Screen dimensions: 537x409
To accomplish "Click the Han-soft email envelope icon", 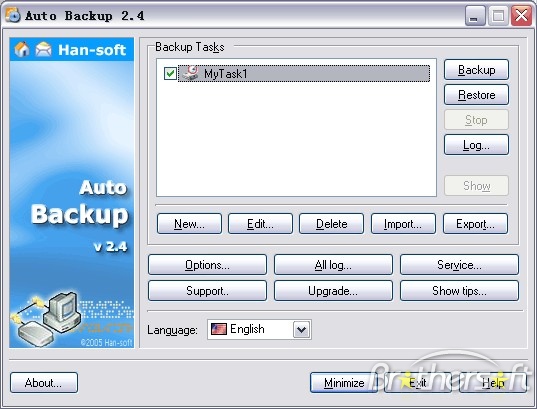I will [43, 49].
